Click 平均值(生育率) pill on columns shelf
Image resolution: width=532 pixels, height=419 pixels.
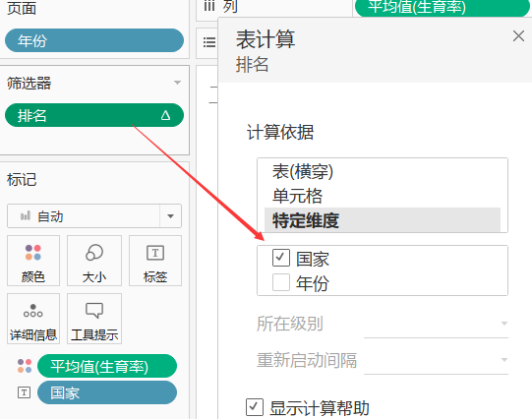click(x=443, y=7)
